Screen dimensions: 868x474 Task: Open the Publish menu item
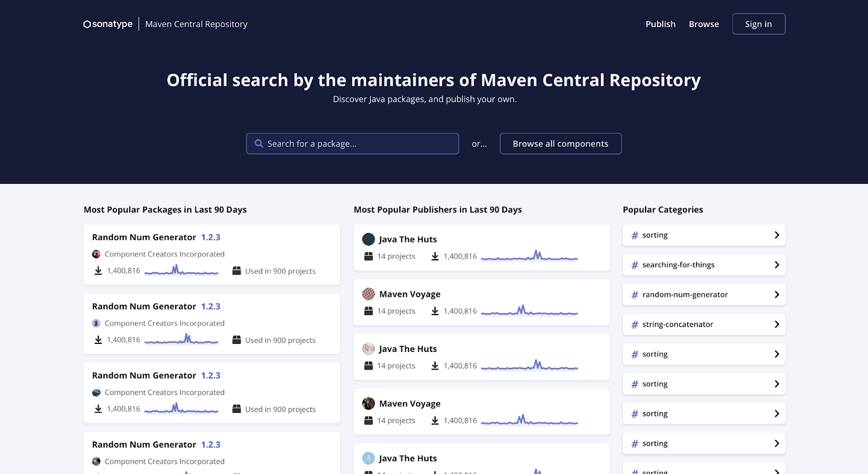660,24
